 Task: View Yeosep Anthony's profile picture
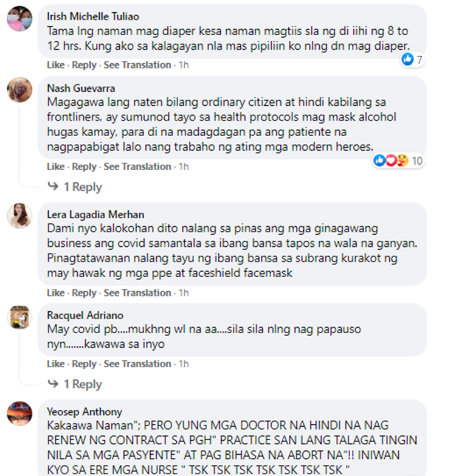point(19,413)
